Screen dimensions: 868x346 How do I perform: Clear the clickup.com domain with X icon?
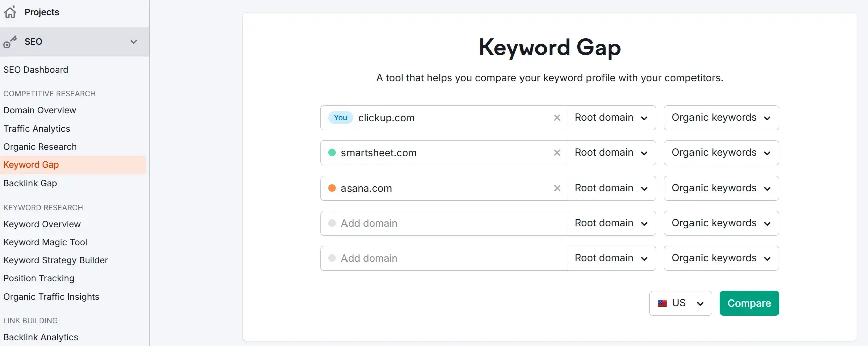point(557,118)
